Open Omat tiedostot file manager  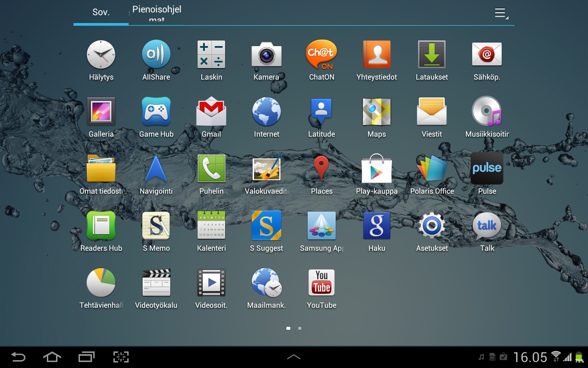(101, 169)
